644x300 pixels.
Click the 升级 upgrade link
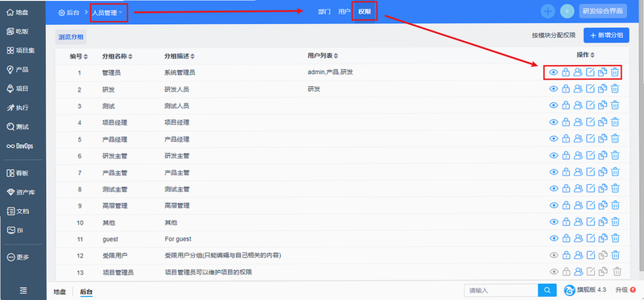coord(625,290)
